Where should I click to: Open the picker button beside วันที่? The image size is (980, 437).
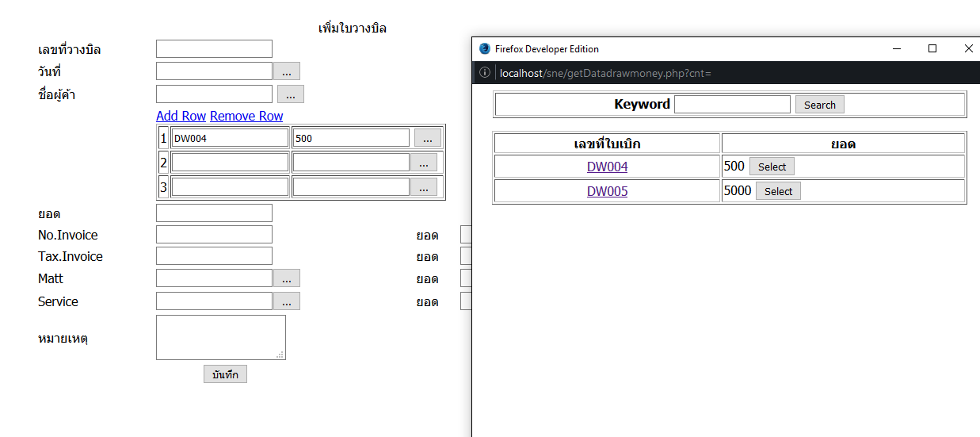tap(287, 71)
